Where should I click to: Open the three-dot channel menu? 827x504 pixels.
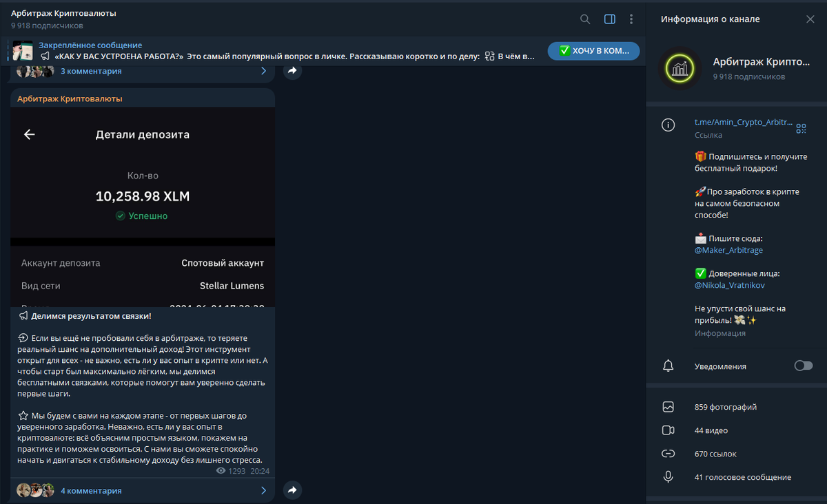631,19
